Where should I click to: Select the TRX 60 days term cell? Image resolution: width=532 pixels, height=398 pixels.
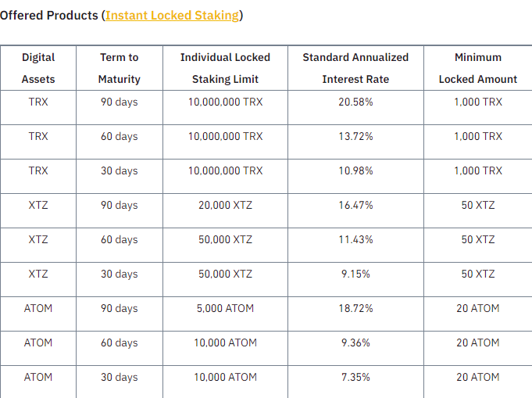tap(119, 137)
